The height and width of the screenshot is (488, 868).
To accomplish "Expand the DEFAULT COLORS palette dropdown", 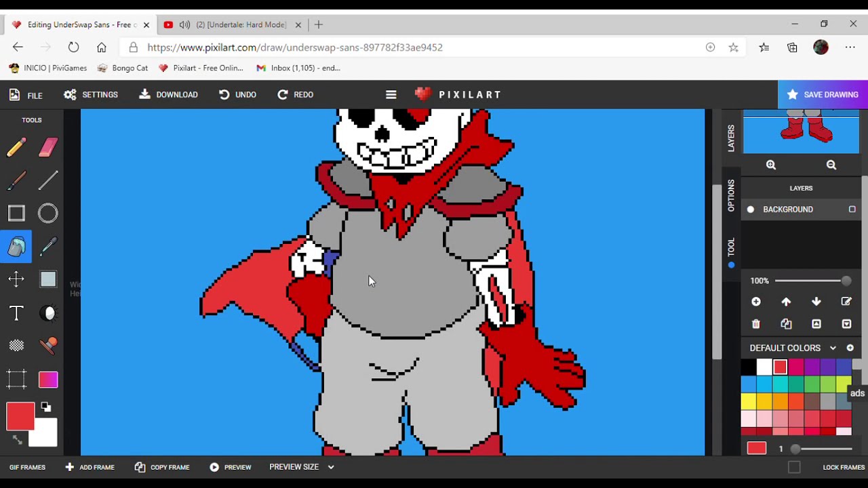I will point(793,348).
